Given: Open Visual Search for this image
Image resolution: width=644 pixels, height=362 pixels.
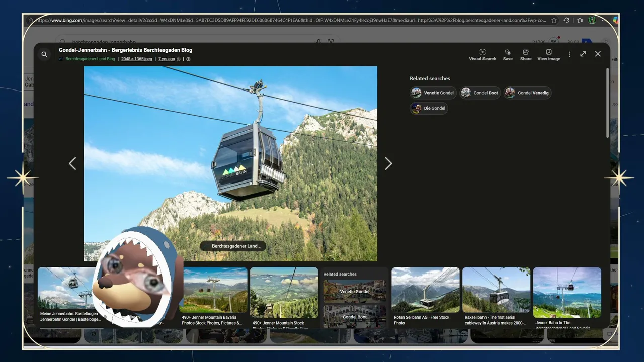Looking at the screenshot, I should pyautogui.click(x=482, y=55).
